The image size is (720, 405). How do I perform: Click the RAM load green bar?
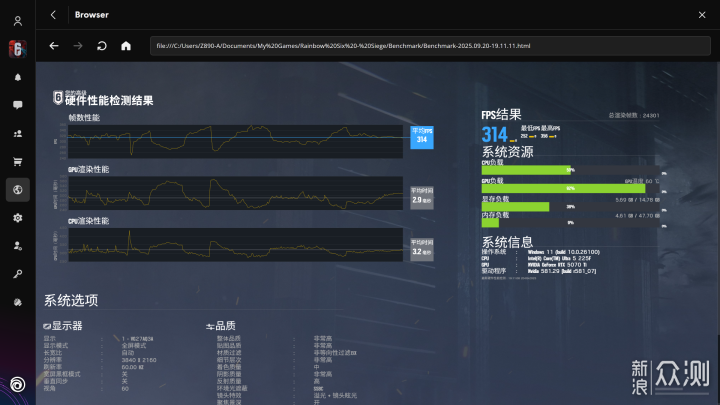[x=490, y=223]
